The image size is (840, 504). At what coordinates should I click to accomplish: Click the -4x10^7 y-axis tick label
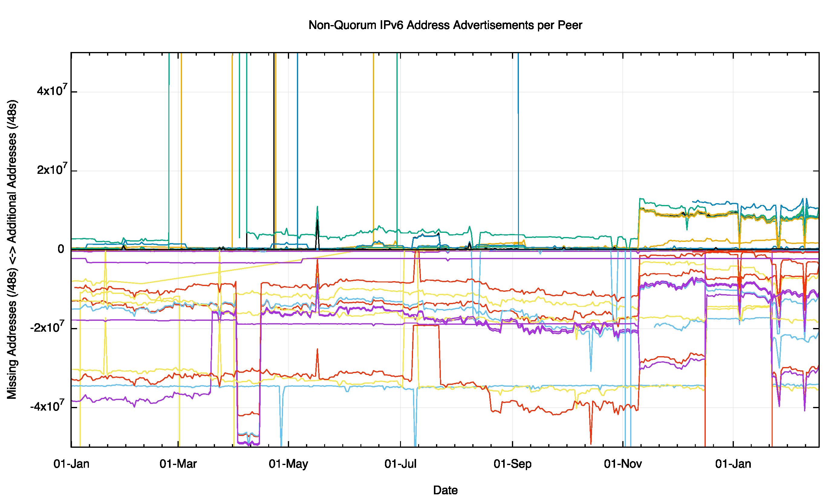click(x=47, y=407)
